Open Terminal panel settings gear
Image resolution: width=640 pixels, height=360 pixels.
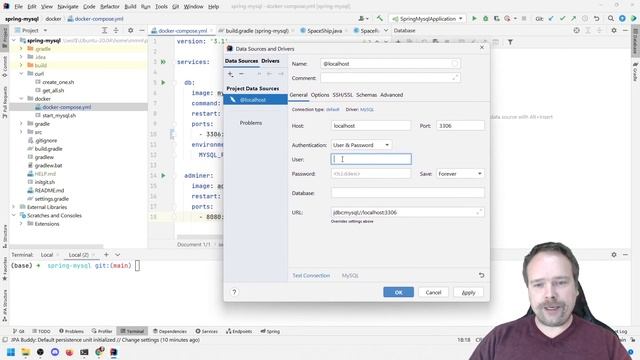point(613,255)
